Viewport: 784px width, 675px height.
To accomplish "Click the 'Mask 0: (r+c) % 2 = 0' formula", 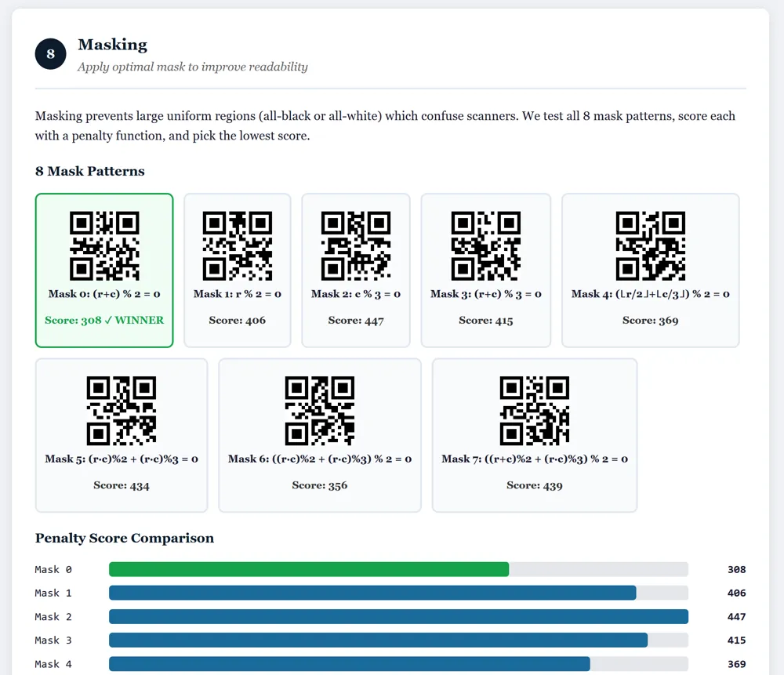I will (104, 294).
